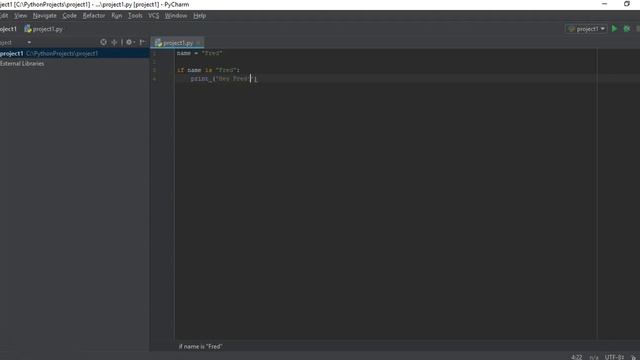Open the Project view selector dropdown arrow

[29, 42]
